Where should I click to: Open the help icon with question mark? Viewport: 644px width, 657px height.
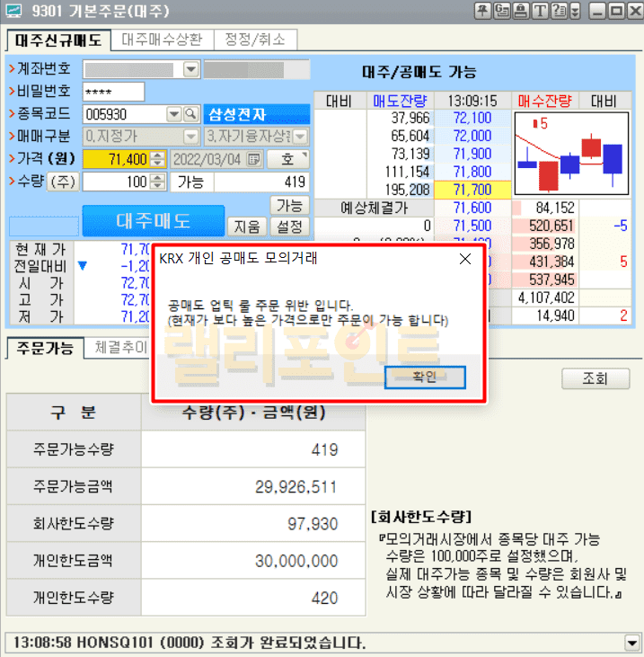pyautogui.click(x=558, y=12)
